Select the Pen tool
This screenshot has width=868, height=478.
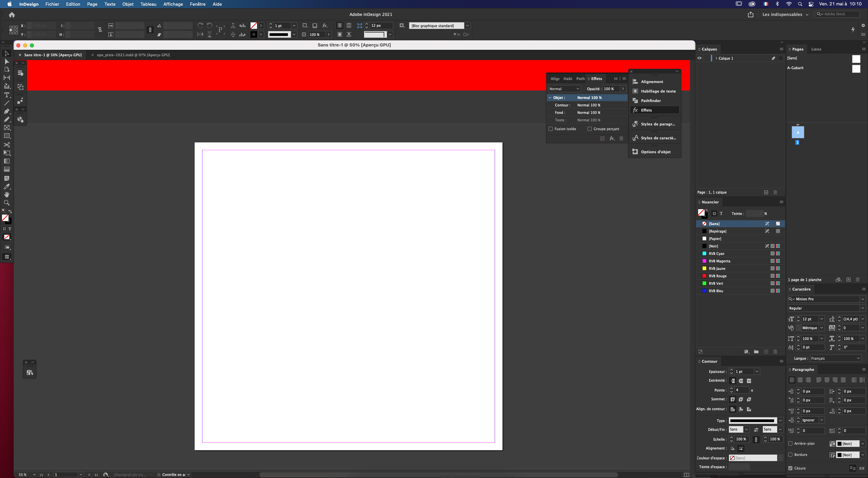(x=7, y=111)
